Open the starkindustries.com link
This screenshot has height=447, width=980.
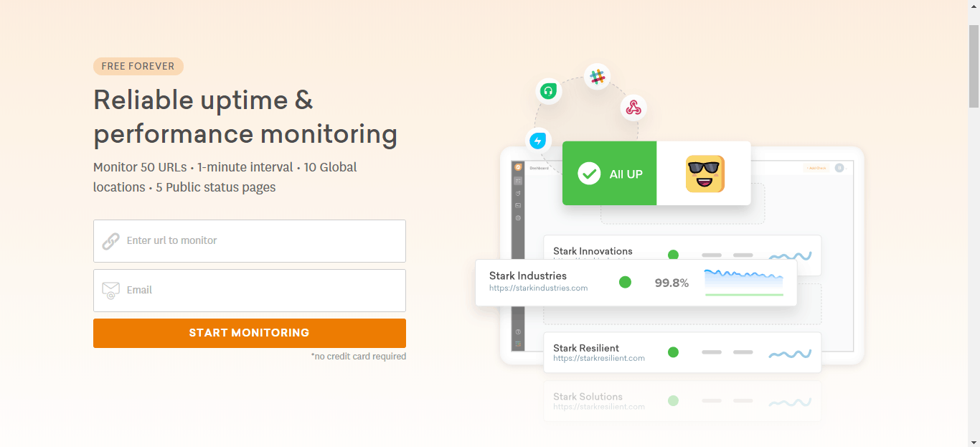pos(538,288)
